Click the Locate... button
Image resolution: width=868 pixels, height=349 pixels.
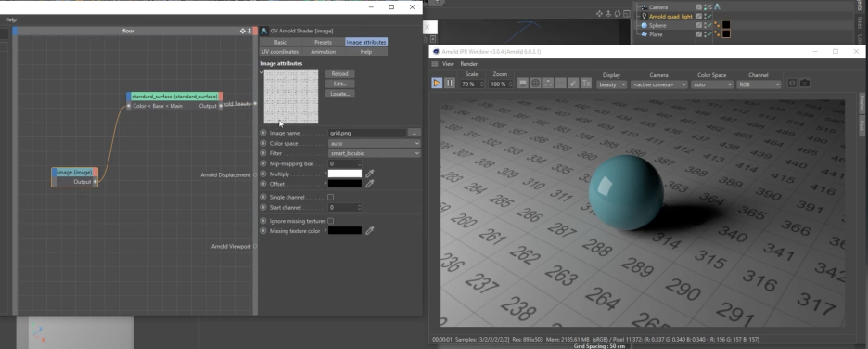tap(340, 94)
